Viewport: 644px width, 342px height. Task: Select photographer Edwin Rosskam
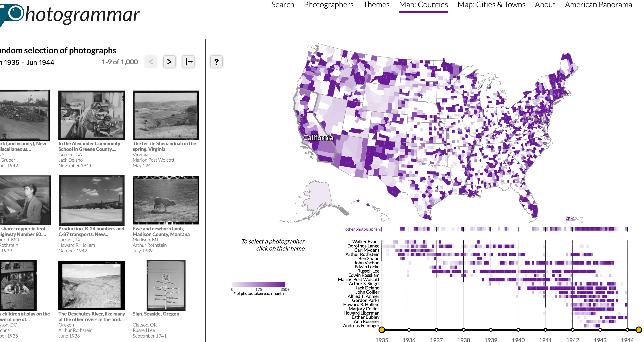tap(364, 275)
